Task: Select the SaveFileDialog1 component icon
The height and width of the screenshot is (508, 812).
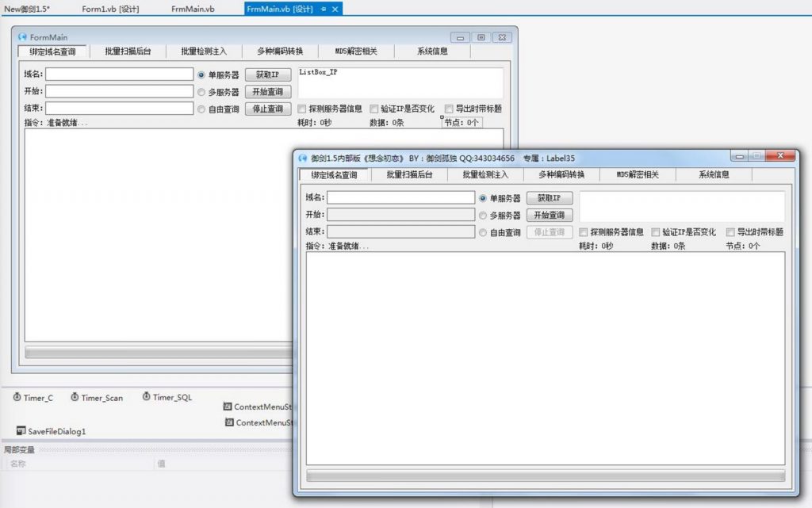Action: click(21, 430)
